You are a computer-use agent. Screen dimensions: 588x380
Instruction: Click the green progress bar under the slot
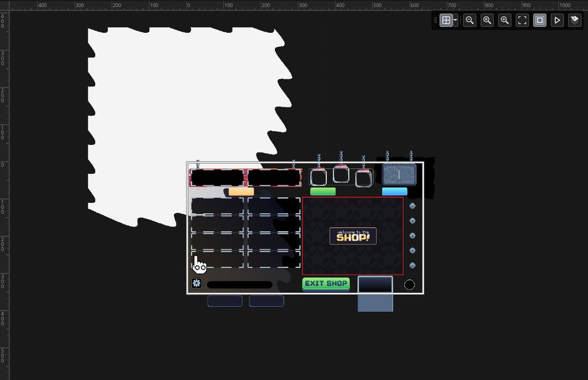pos(323,191)
